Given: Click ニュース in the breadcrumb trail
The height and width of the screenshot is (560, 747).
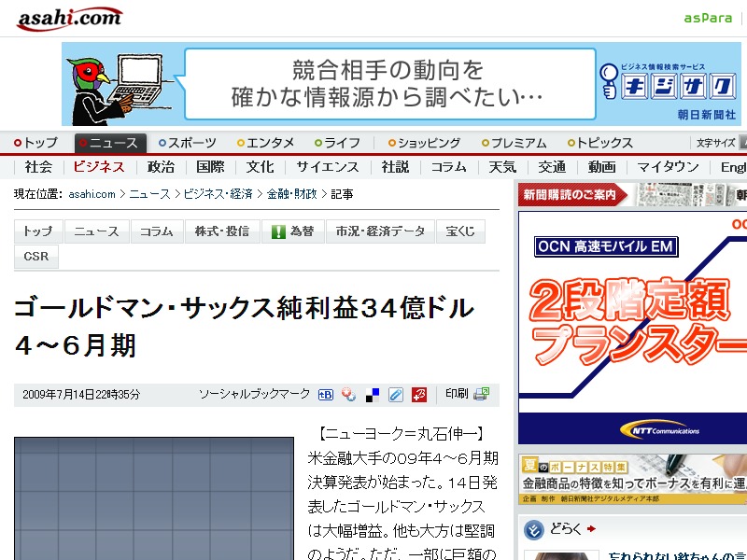Looking at the screenshot, I should pyautogui.click(x=149, y=194).
